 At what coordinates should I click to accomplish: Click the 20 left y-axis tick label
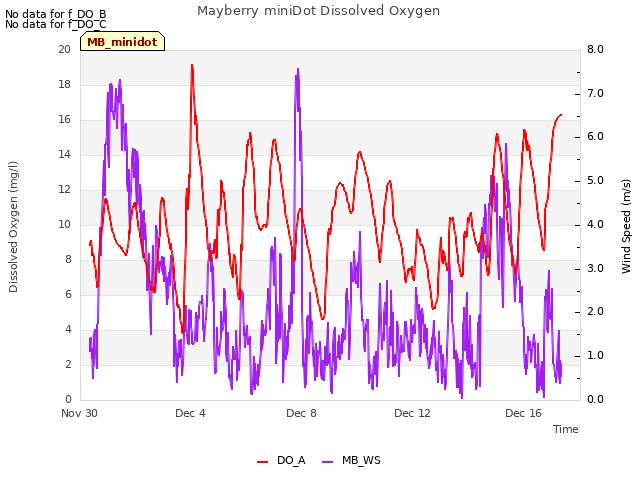click(64, 49)
